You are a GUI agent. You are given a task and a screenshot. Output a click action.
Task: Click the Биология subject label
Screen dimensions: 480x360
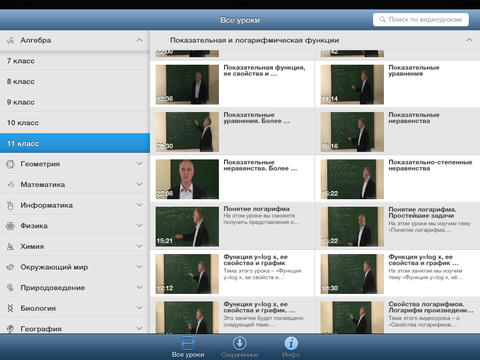pos(38,308)
